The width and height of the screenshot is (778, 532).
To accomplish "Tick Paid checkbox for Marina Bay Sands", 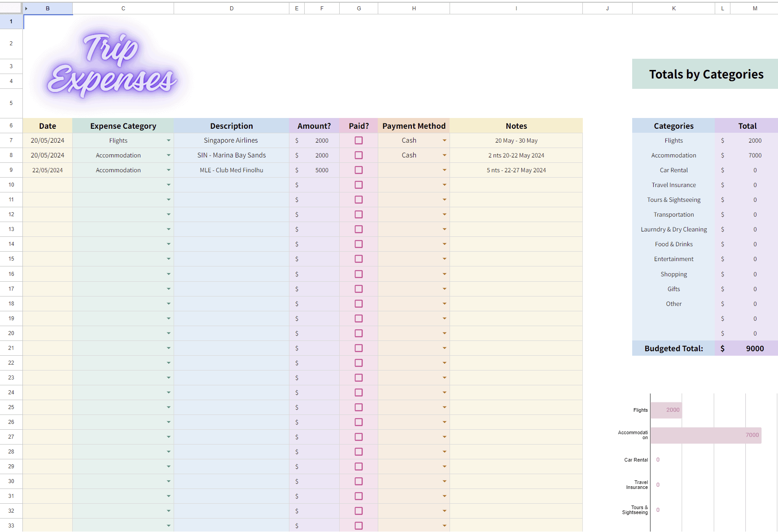I will coord(358,155).
